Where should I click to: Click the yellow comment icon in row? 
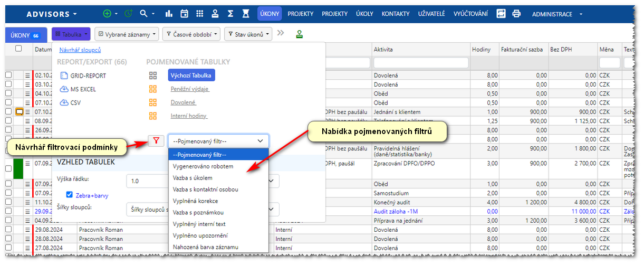pyautogui.click(x=20, y=112)
